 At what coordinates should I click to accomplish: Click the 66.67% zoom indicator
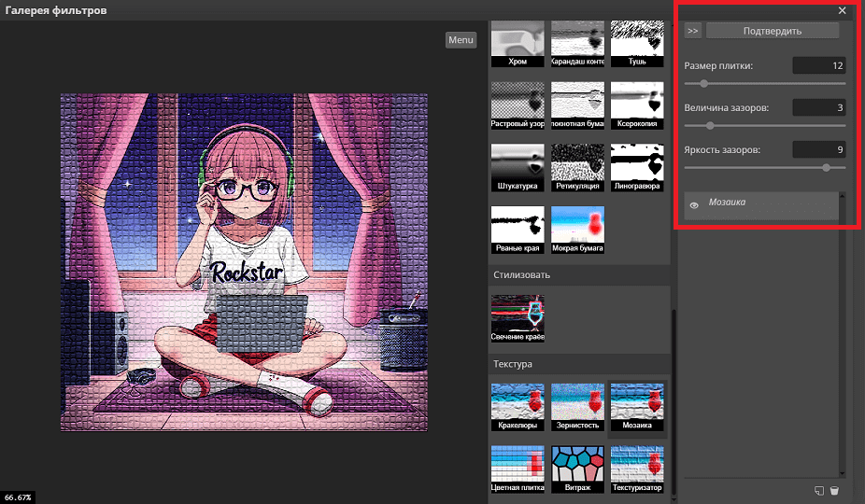[18, 497]
